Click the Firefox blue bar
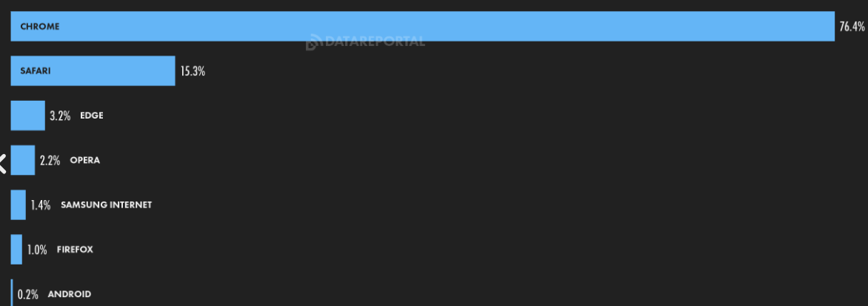The width and height of the screenshot is (868, 306). (16, 250)
